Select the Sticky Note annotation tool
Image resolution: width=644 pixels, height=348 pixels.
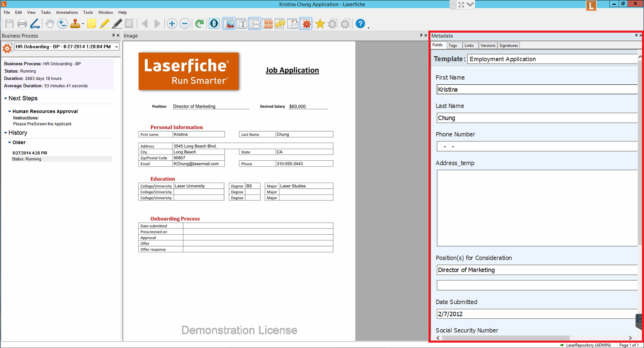tap(91, 24)
